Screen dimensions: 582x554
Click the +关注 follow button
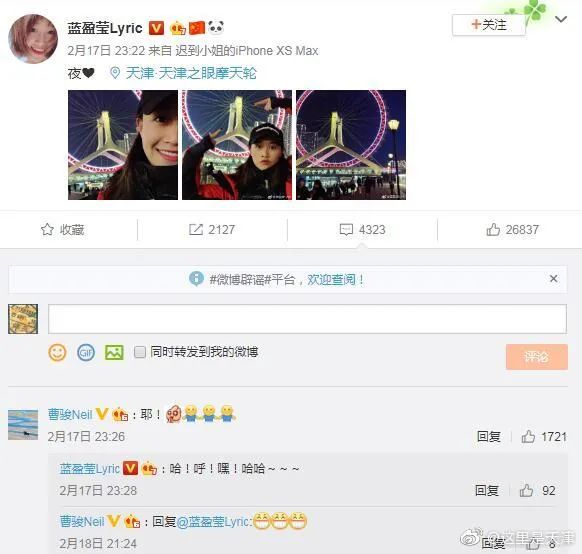(488, 25)
